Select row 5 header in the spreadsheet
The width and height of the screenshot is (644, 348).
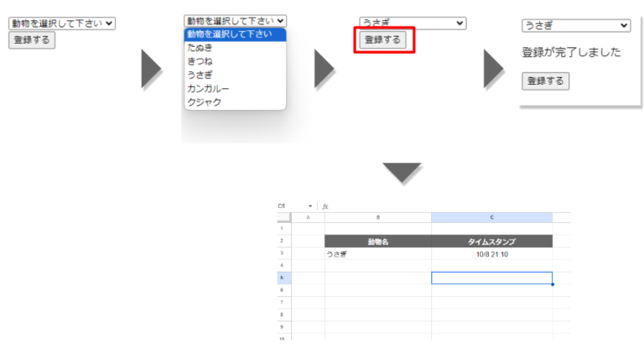[x=283, y=278]
